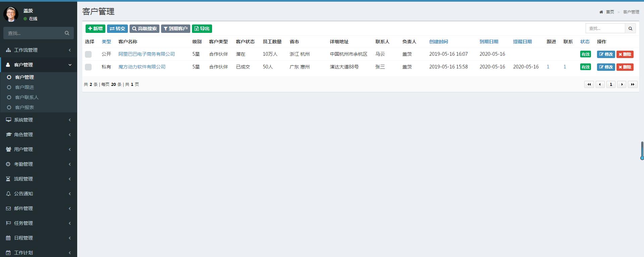This screenshot has width=644, height=257.
Task: Click the sidebar search magnifier icon
Action: 67,33
